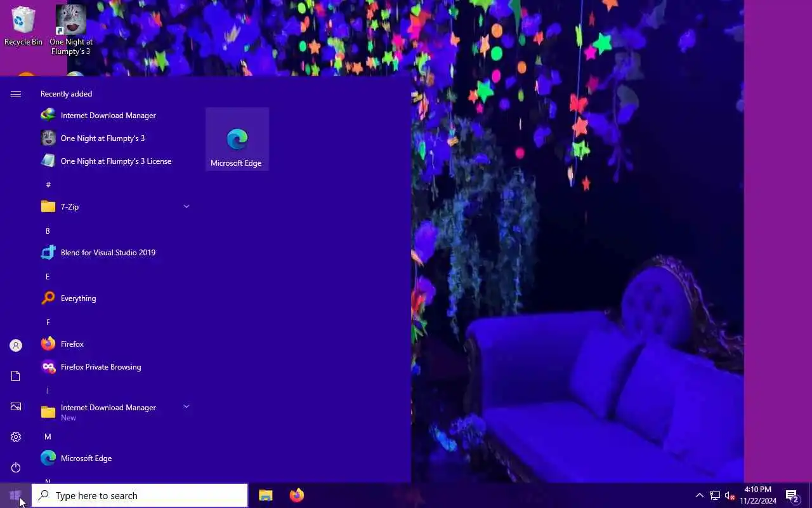Screen dimensions: 812x508
Task: Click the 'I' letter group header
Action: (48, 391)
